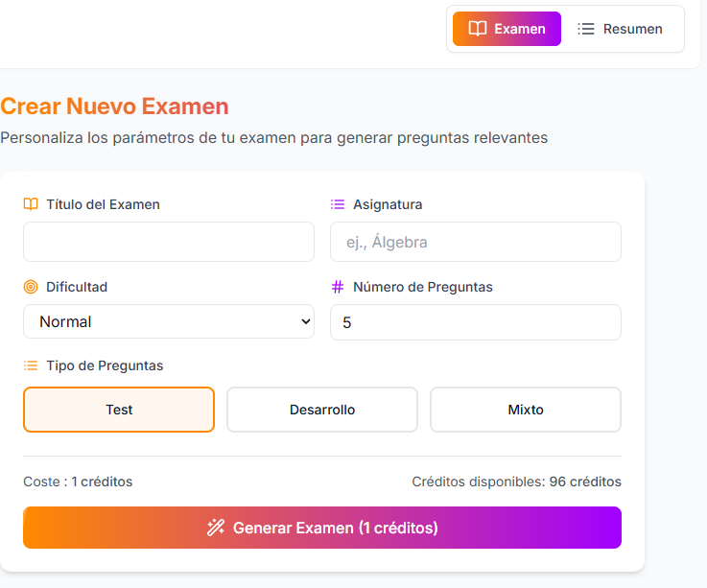
Task: Pick the Mixto question type
Action: coord(526,410)
